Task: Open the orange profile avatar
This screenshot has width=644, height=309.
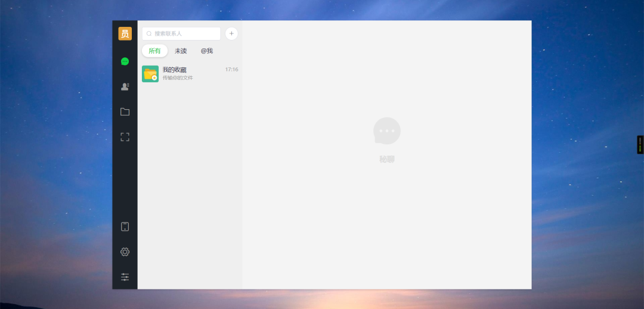Action: point(125,33)
